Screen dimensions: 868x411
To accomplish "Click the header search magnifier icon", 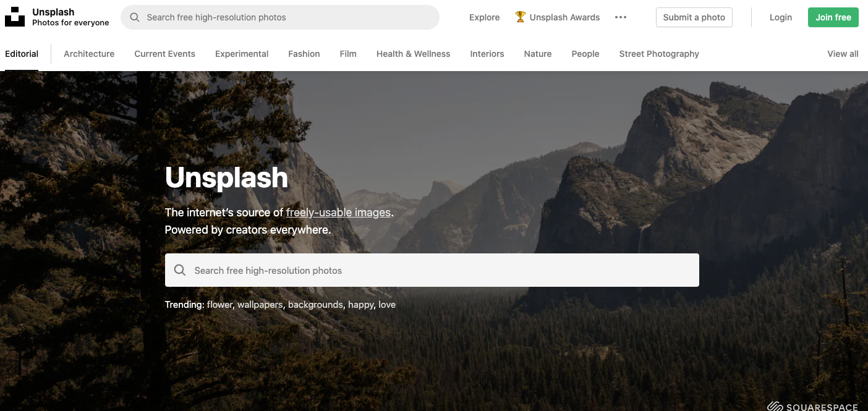I will click(x=135, y=17).
